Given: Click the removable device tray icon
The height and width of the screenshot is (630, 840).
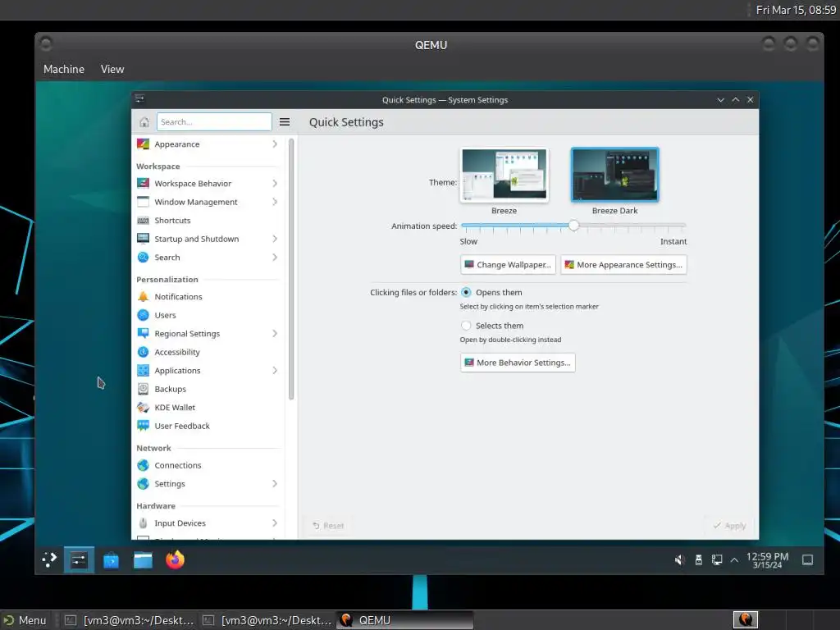Looking at the screenshot, I should click(x=699, y=560).
